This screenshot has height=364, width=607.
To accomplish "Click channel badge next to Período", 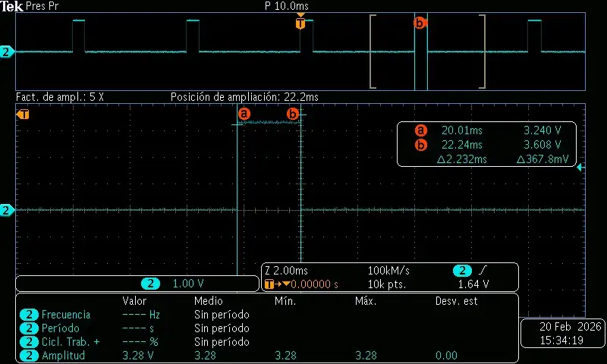I will (29, 328).
